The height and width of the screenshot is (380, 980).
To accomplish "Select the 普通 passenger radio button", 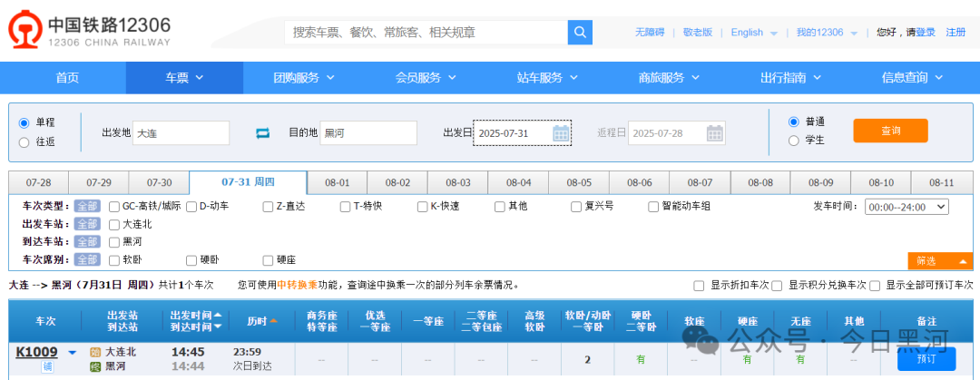I will coord(794,122).
